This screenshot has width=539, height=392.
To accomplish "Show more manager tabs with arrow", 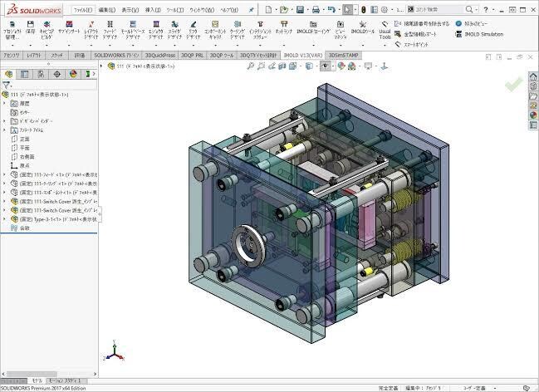I will 94,74.
